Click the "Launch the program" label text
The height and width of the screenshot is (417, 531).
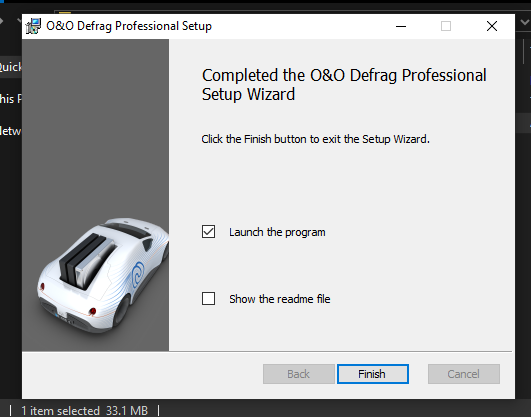[x=277, y=232]
